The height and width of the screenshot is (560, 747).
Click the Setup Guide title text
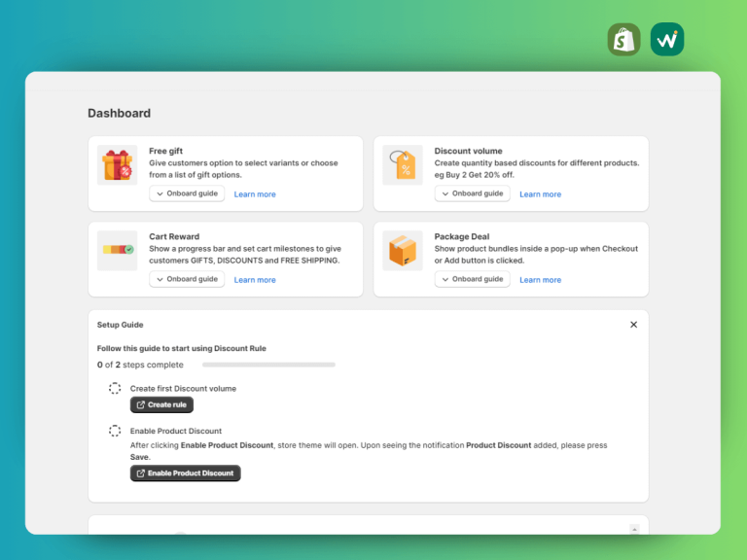point(120,325)
